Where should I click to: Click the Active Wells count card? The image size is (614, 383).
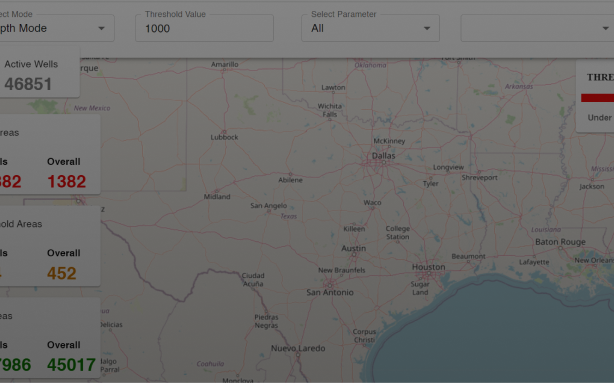click(39, 74)
